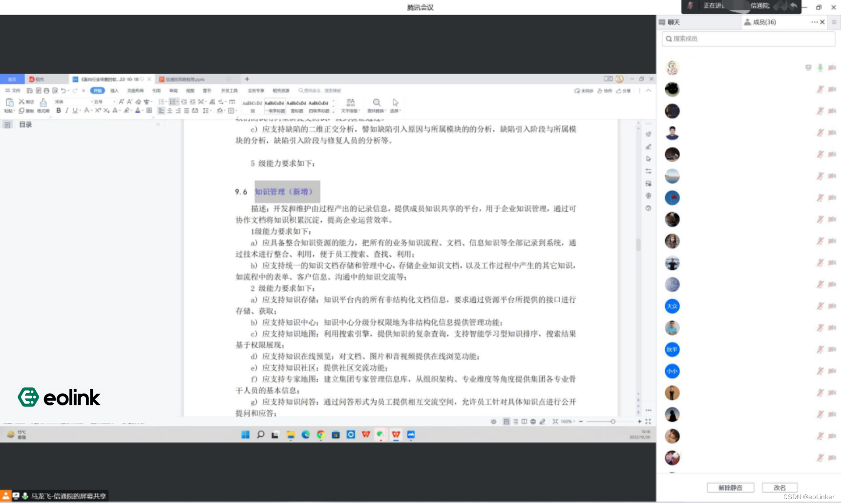Toggle Superscript formatting

pos(98,111)
